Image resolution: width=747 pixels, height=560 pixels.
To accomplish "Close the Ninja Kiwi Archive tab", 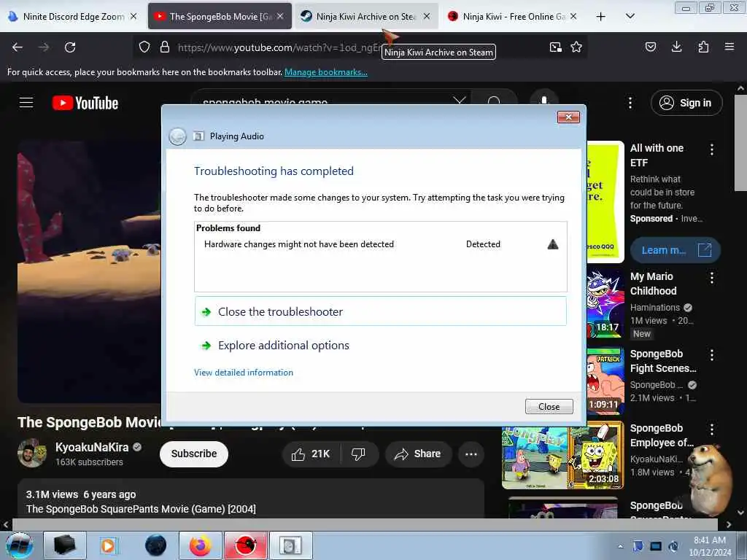I will tap(427, 16).
